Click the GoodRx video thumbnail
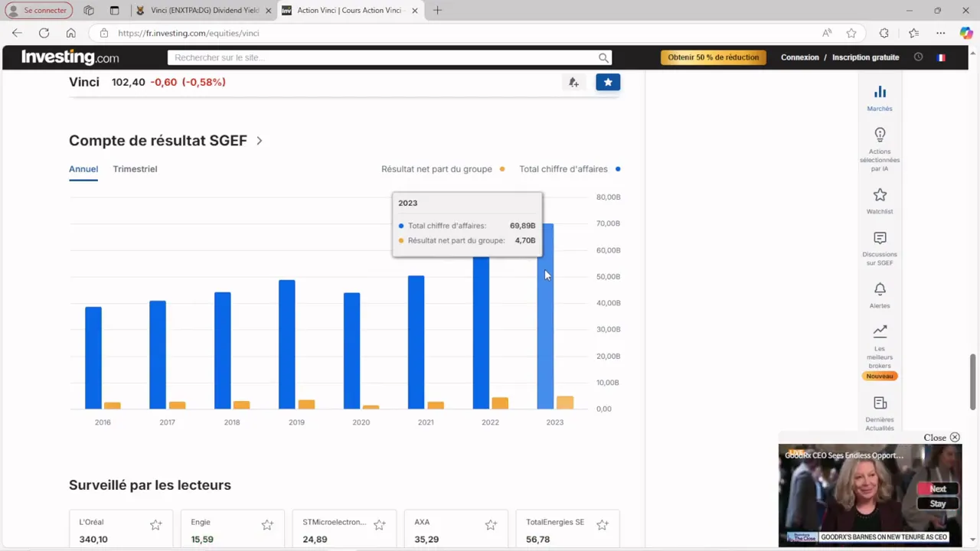 pos(871,494)
